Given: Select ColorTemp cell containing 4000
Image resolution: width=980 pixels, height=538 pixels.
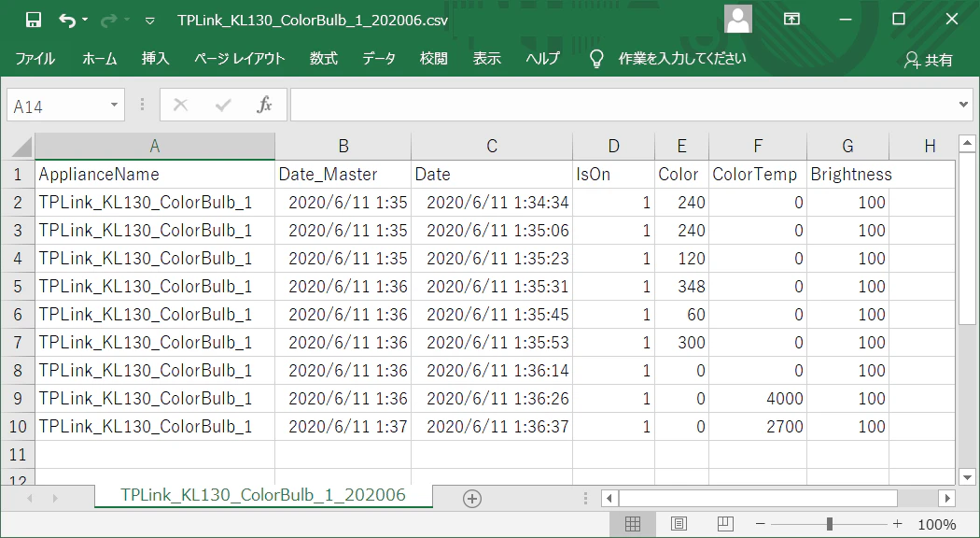Looking at the screenshot, I should [758, 399].
